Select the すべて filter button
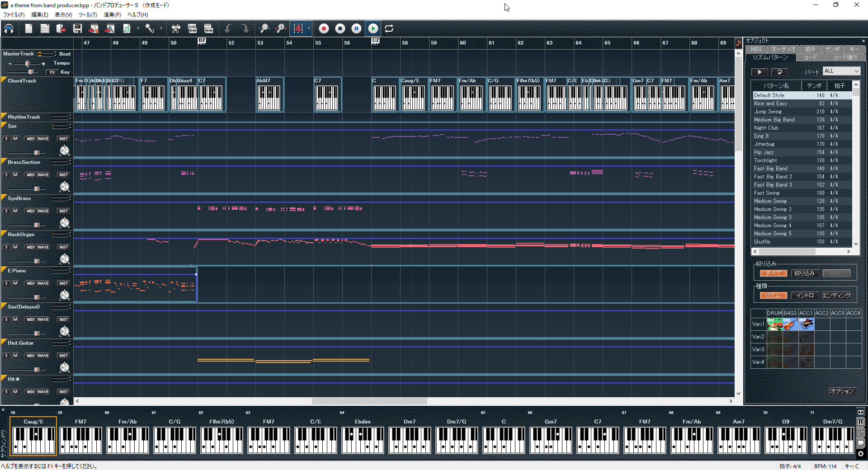 [x=774, y=273]
